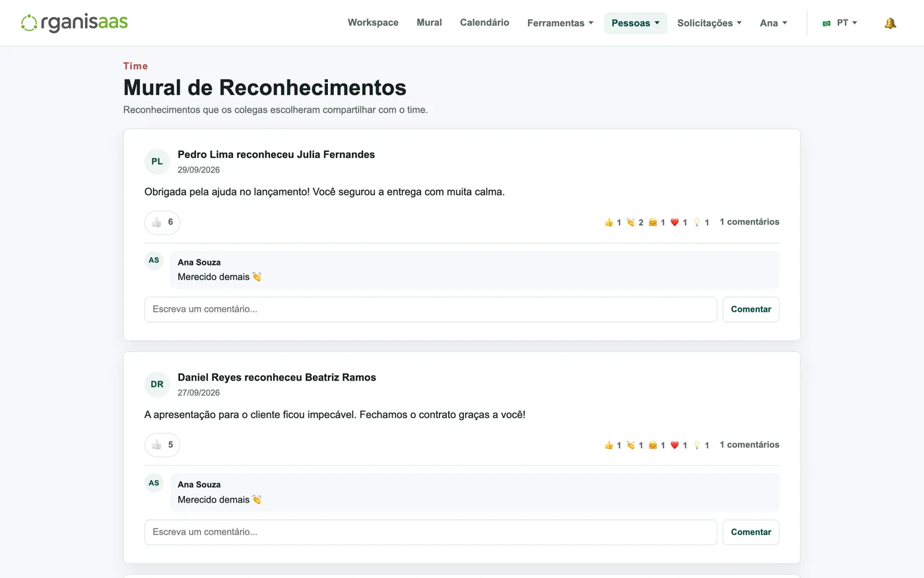Click the heading 'Pedro Lima reconheceu Julia Fernandes'
924x578 pixels.
click(276, 155)
